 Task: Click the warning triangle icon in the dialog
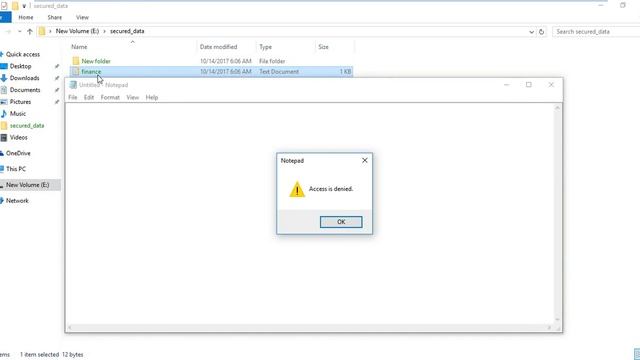pos(297,189)
